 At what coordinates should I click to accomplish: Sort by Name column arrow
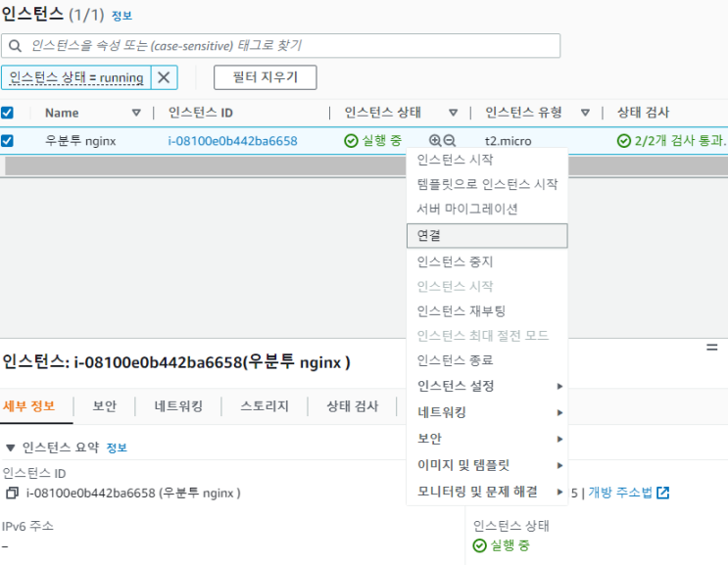tap(136, 113)
